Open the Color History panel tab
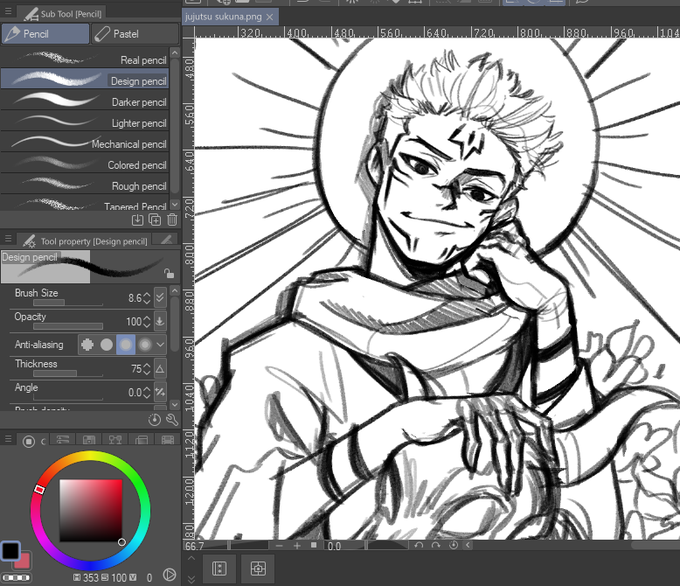The height and width of the screenshot is (586, 680). click(x=167, y=440)
